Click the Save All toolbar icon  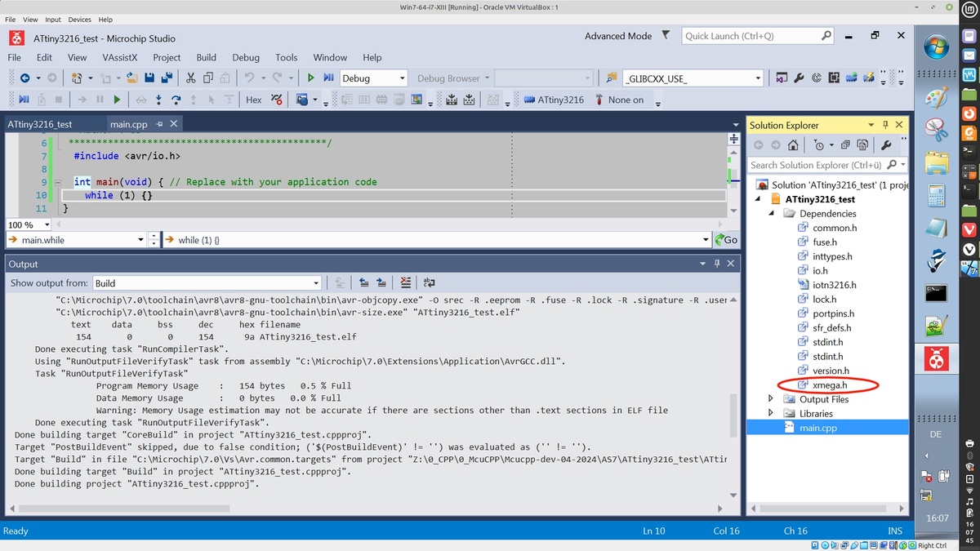click(x=167, y=78)
